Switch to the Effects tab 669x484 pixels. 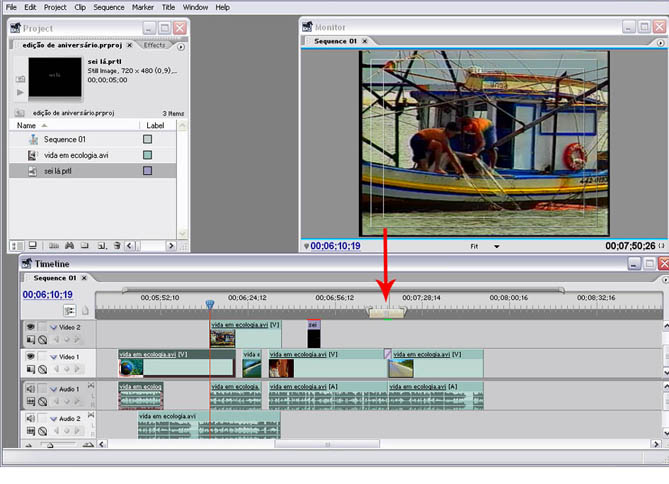point(155,45)
